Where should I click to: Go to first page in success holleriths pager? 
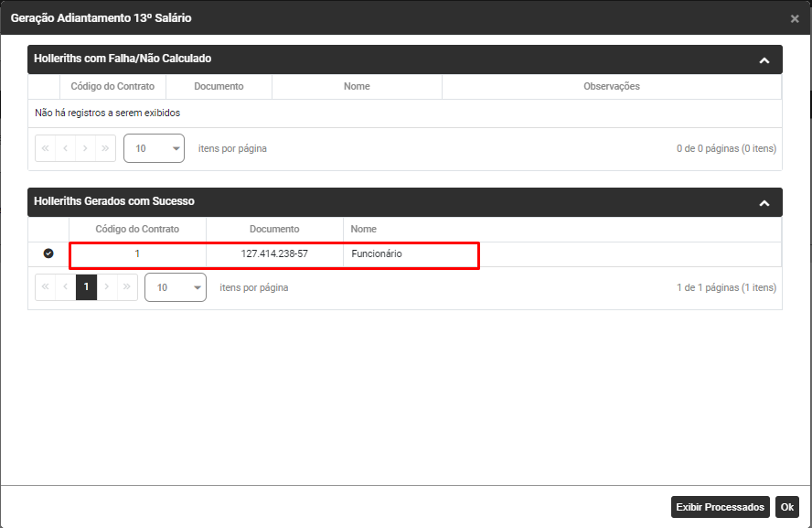point(45,287)
